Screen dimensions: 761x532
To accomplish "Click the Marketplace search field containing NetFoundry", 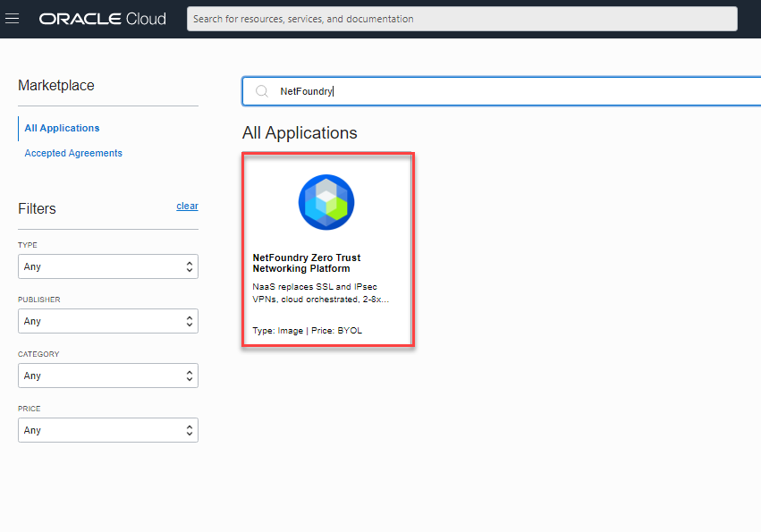I will coord(502,91).
